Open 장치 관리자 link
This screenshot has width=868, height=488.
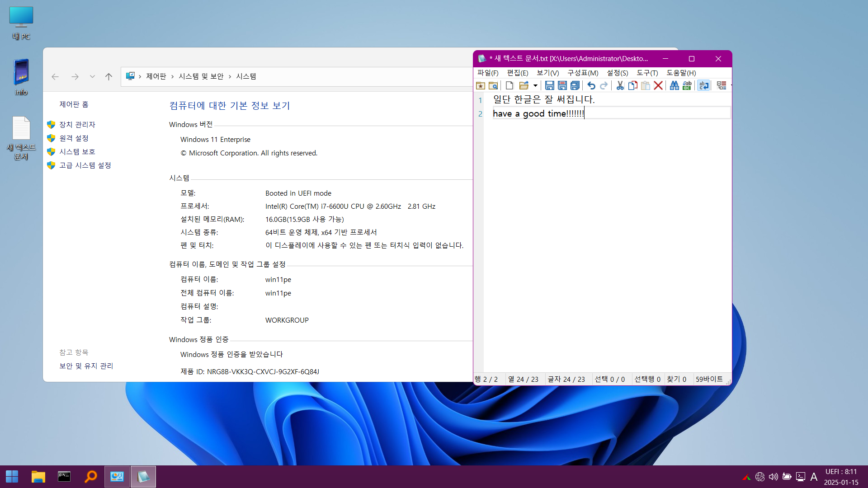click(x=77, y=124)
